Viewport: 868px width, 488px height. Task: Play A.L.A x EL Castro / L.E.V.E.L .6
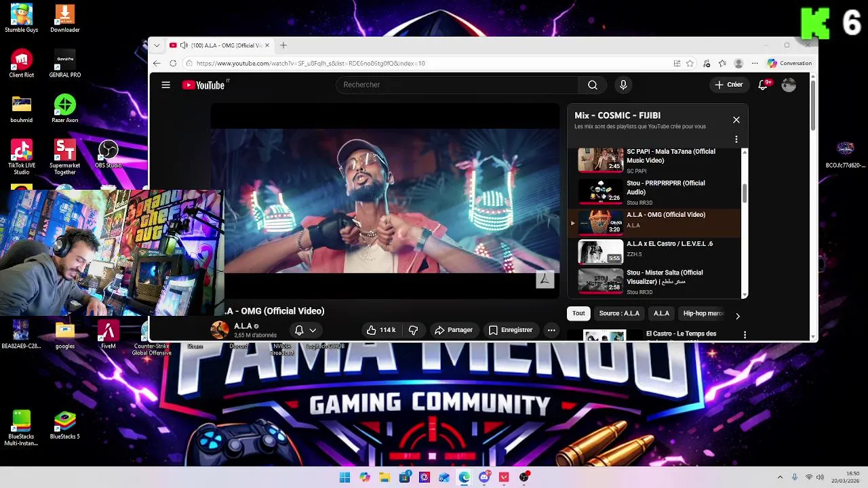(655, 251)
